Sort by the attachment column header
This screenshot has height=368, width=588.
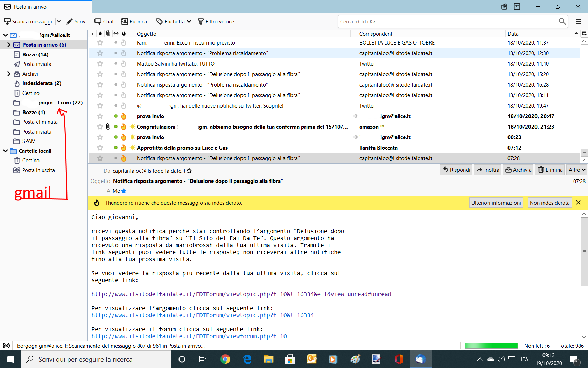(x=108, y=33)
